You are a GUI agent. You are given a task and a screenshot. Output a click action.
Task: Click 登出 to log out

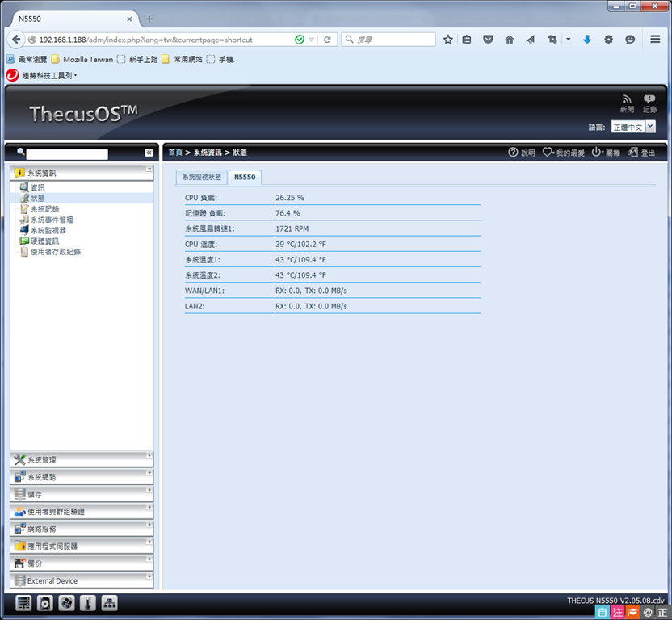[x=641, y=153]
